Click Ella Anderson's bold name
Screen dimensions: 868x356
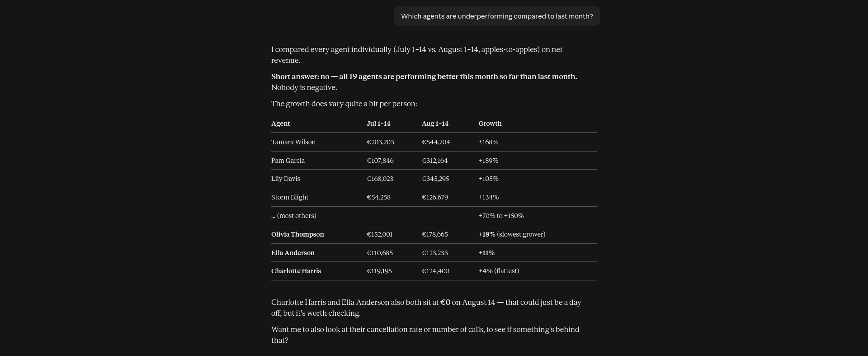(x=293, y=253)
